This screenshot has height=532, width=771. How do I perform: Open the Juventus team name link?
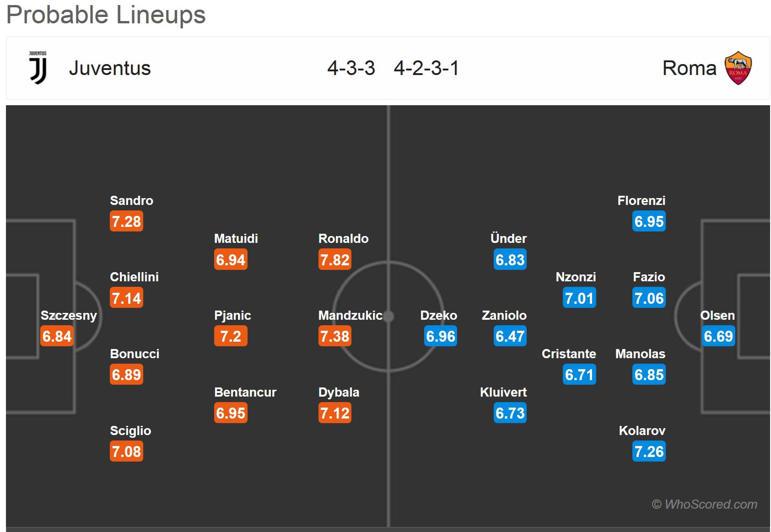[110, 68]
